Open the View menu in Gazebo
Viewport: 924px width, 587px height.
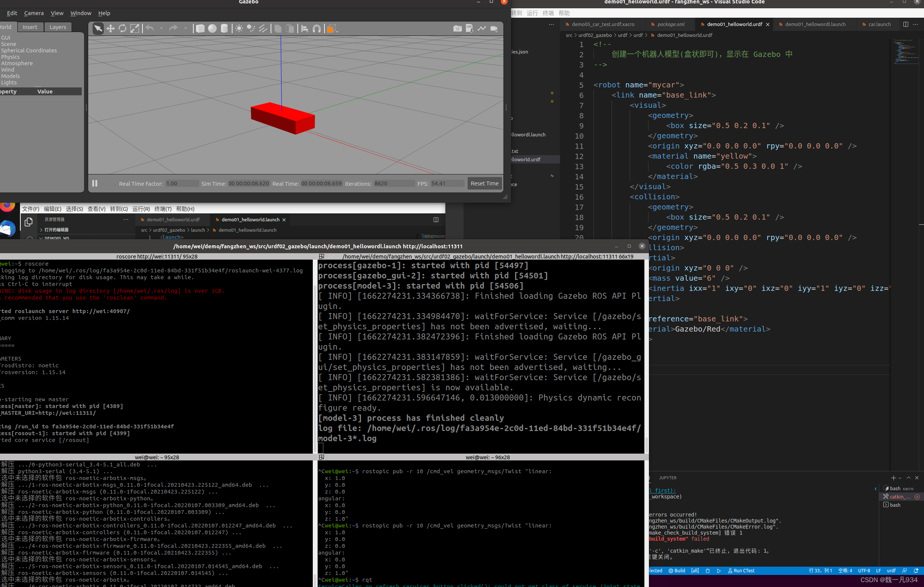[x=57, y=13]
